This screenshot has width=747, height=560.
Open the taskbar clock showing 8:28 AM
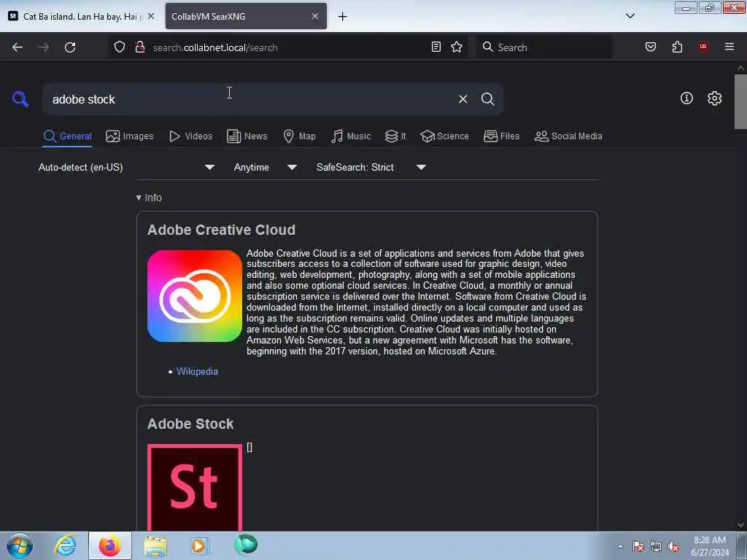tap(709, 546)
